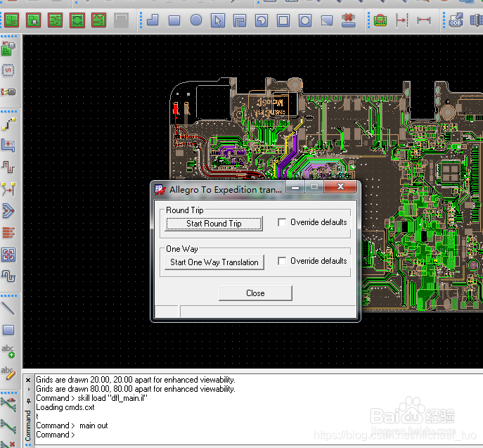The width and height of the screenshot is (483, 448).
Task: Click 'skill load "dfl_main.il"' command line
Action: (x=92, y=398)
